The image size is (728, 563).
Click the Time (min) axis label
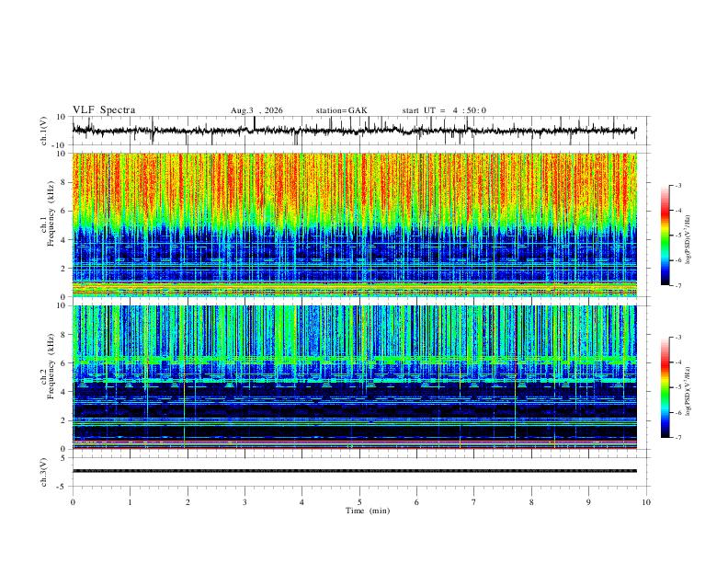[368, 511]
